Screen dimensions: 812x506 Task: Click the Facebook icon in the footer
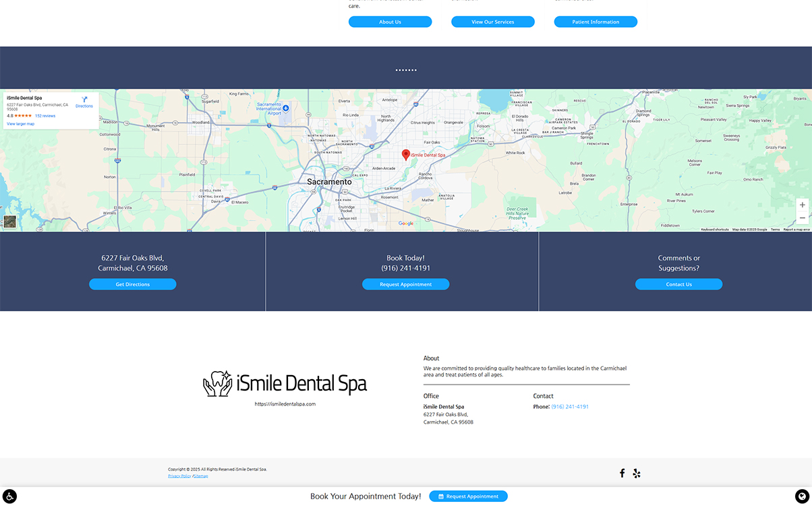pyautogui.click(x=622, y=473)
